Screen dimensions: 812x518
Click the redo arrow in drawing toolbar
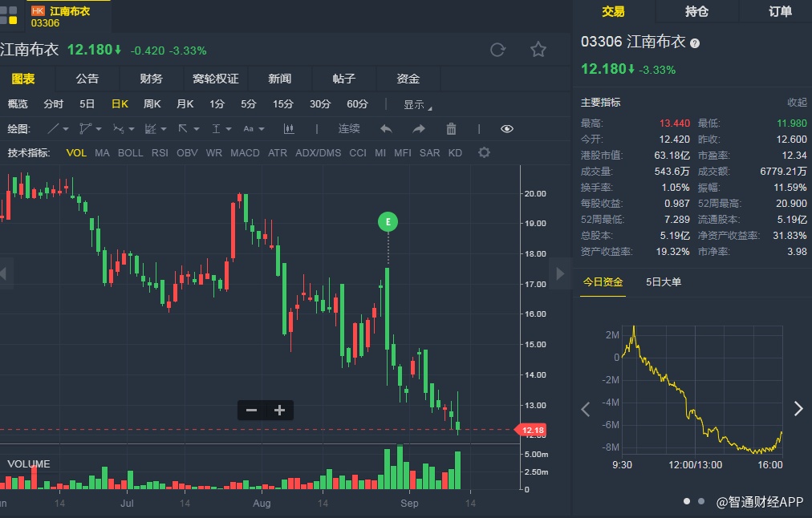tap(419, 128)
